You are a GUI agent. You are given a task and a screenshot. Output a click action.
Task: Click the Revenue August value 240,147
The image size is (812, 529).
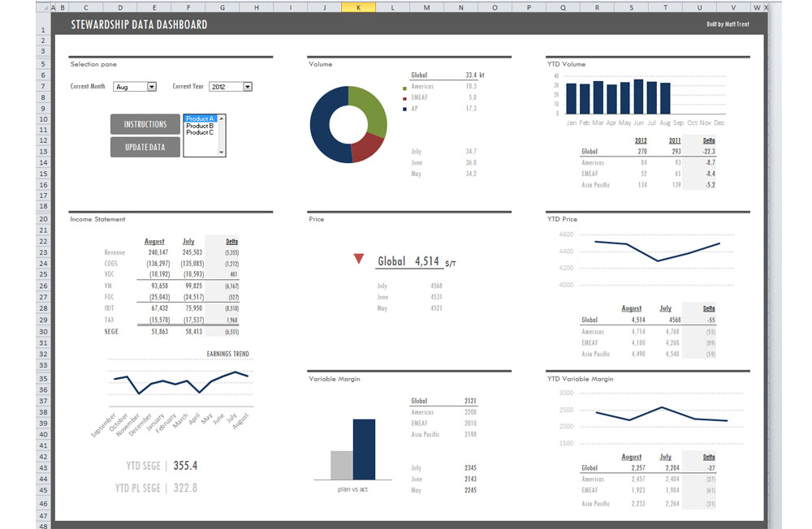[x=158, y=252]
